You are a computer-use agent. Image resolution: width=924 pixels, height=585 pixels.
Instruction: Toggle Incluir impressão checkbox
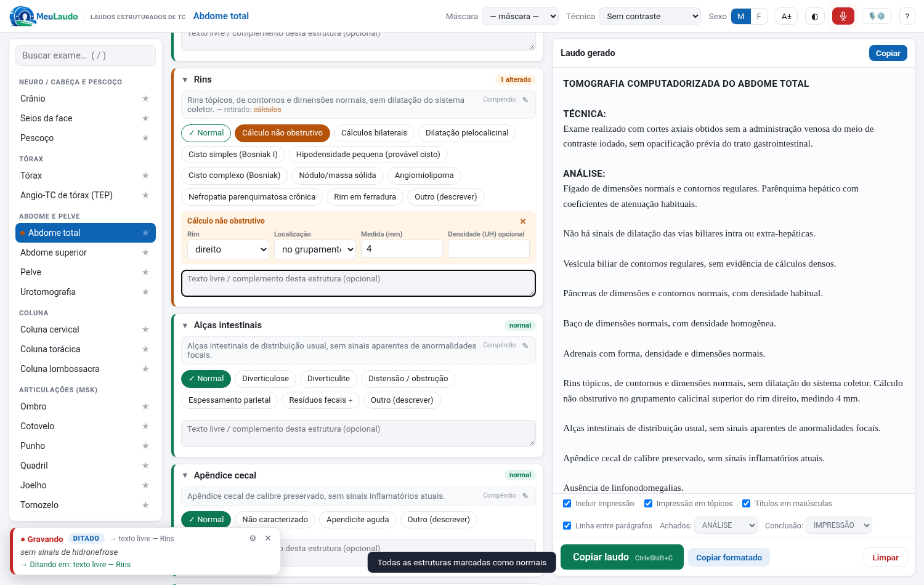point(567,504)
